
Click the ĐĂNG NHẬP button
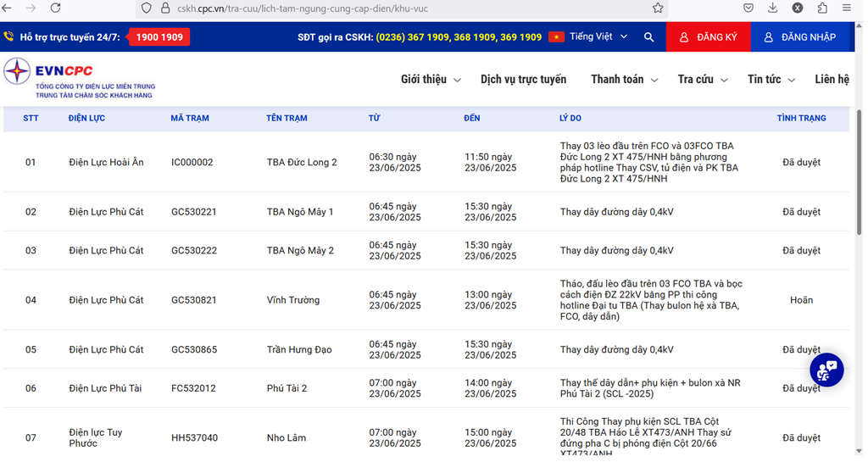click(x=799, y=37)
